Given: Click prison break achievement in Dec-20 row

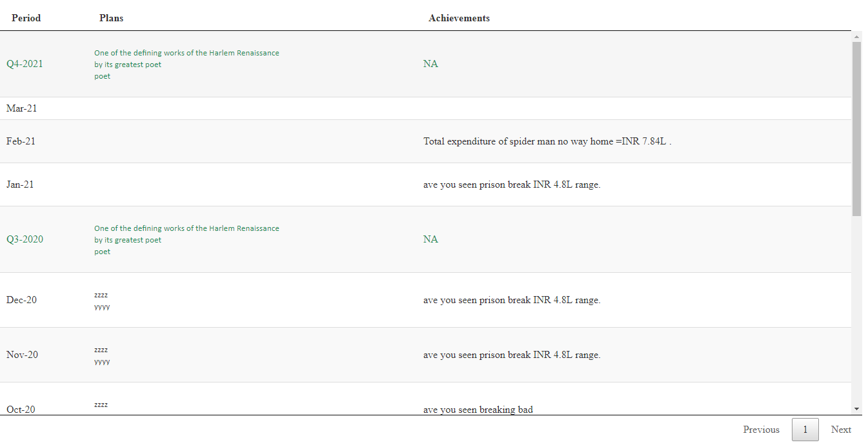Looking at the screenshot, I should [x=512, y=300].
